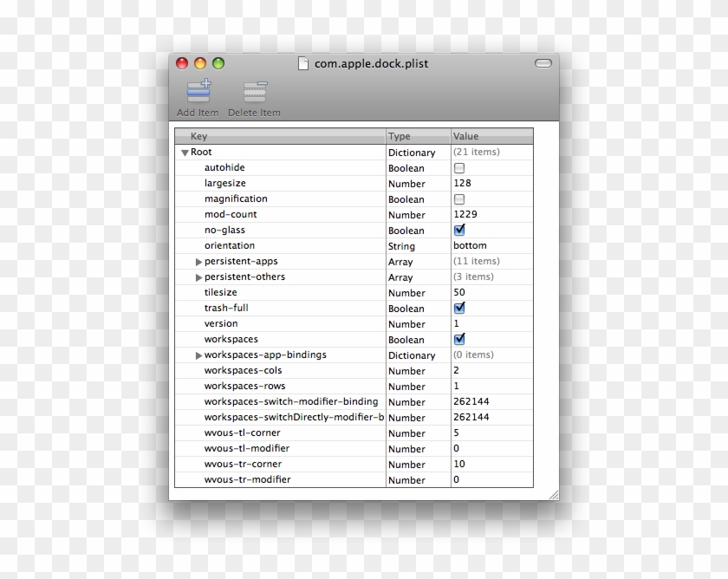Enable the autohide checkbox
This screenshot has height=579, width=728.
click(458, 167)
